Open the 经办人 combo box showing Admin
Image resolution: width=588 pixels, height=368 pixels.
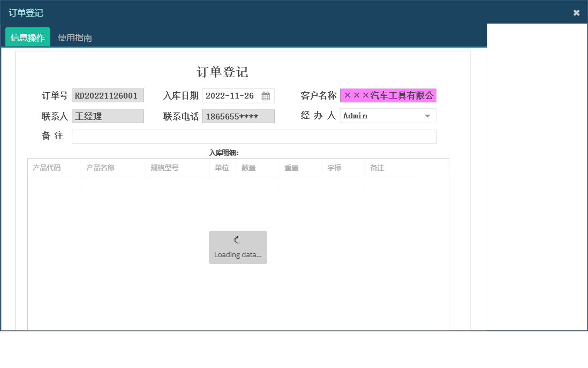pos(387,116)
